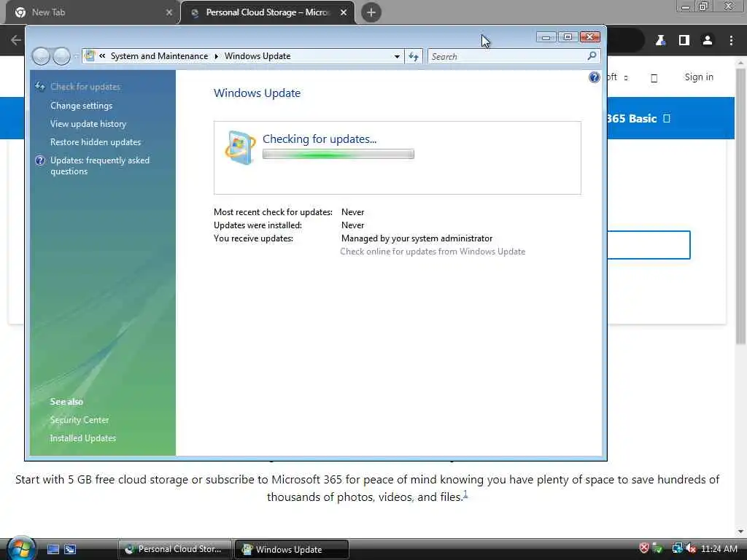Click Restore hidden updates

click(96, 142)
